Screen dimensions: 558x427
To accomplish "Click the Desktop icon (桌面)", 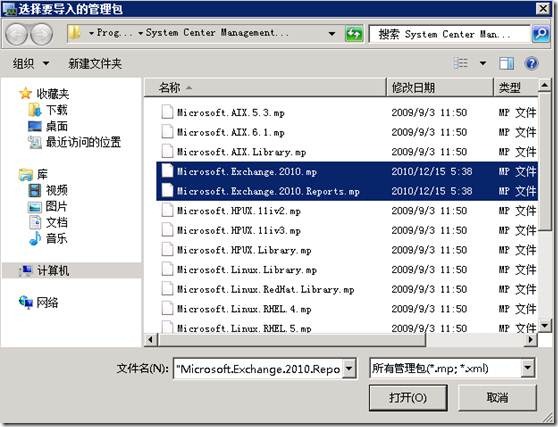I will click(x=35, y=126).
